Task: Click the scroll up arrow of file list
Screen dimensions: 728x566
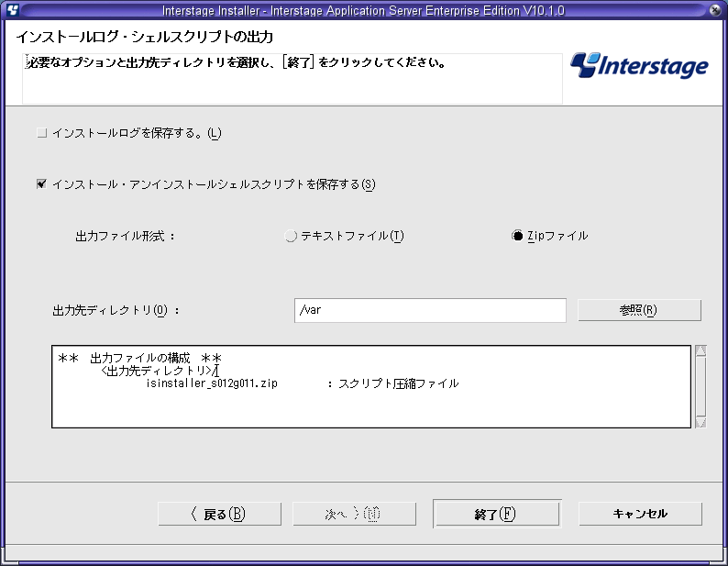Action: 700,350
